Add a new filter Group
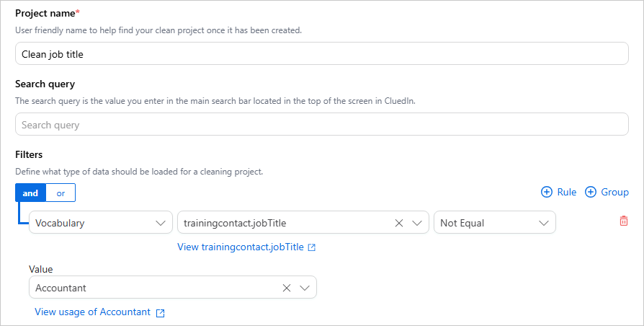The height and width of the screenshot is (326, 644). tap(607, 192)
